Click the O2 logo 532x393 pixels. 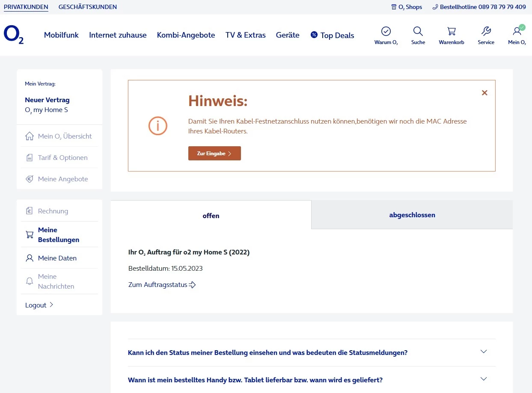coord(14,35)
